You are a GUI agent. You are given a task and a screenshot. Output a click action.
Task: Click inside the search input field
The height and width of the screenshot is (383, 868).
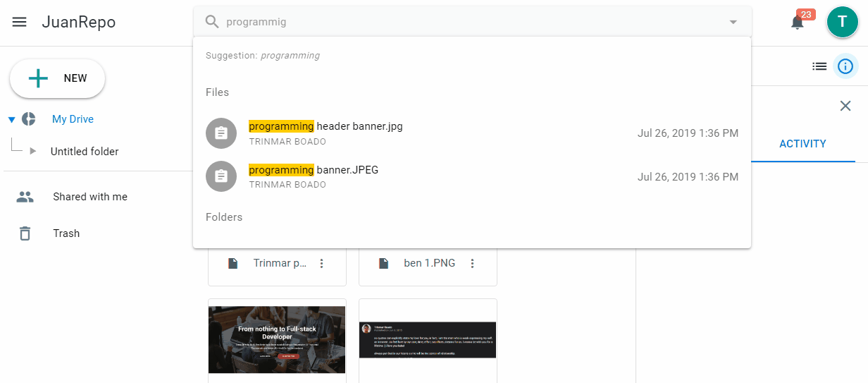tap(472, 22)
